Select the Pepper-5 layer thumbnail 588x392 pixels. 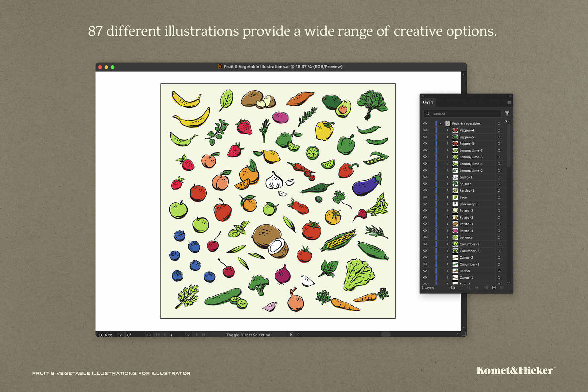[x=455, y=137]
